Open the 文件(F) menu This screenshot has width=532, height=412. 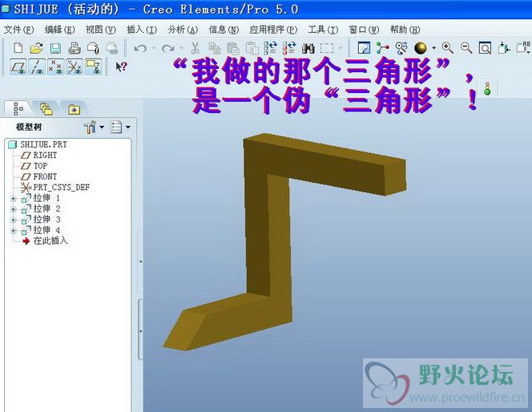18,30
